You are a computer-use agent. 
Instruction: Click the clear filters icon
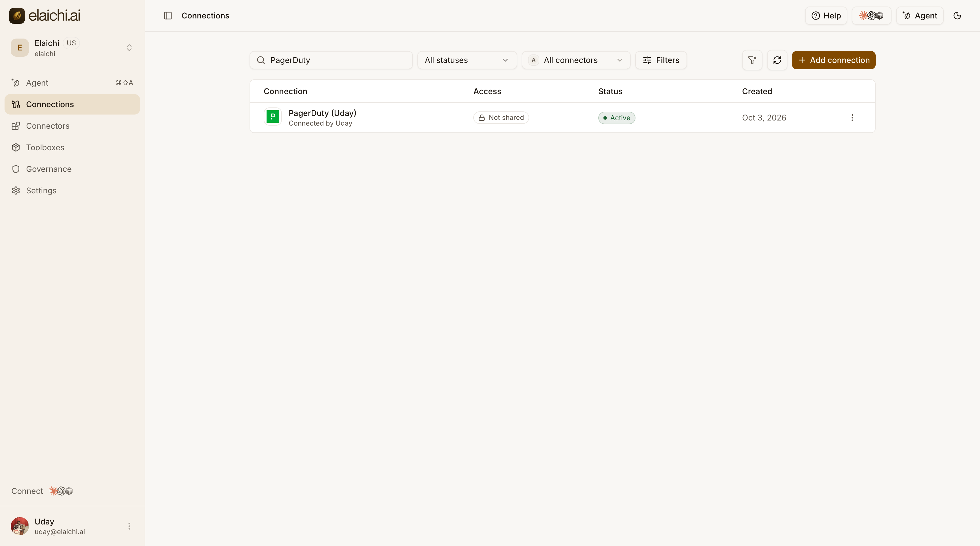pyautogui.click(x=752, y=60)
